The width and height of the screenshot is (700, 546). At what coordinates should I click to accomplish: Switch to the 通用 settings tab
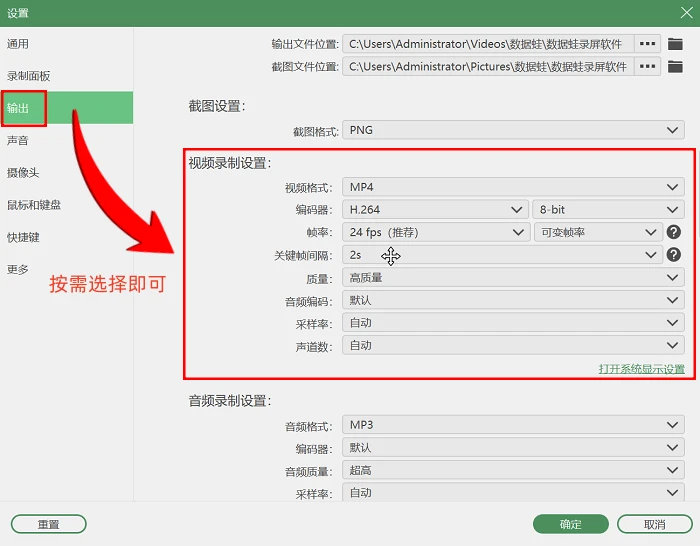(67, 44)
